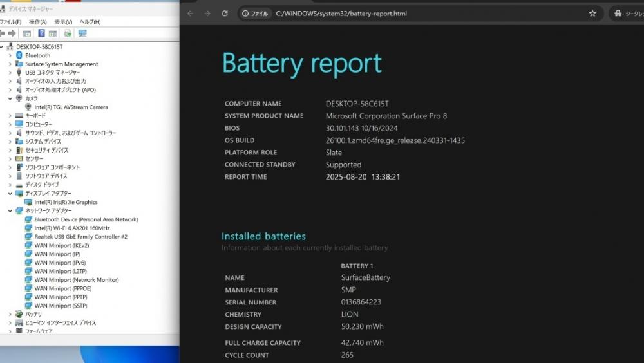This screenshot has width=644, height=363.
Task: Click the battery-report.html address bar URL
Action: point(341,14)
